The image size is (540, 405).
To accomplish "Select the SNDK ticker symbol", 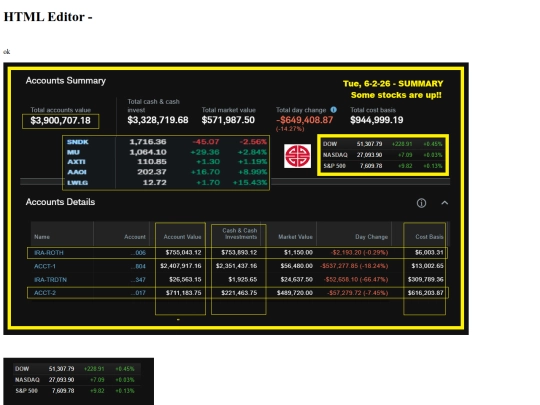I will [78, 142].
